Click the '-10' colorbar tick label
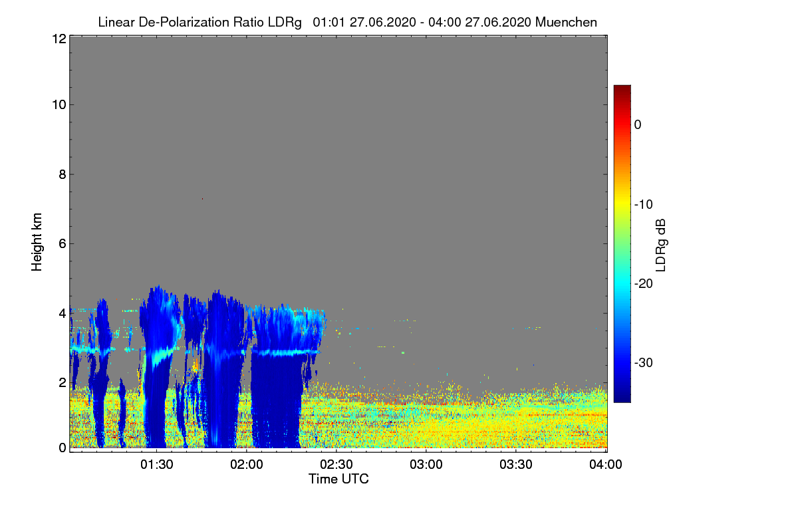 (643, 204)
